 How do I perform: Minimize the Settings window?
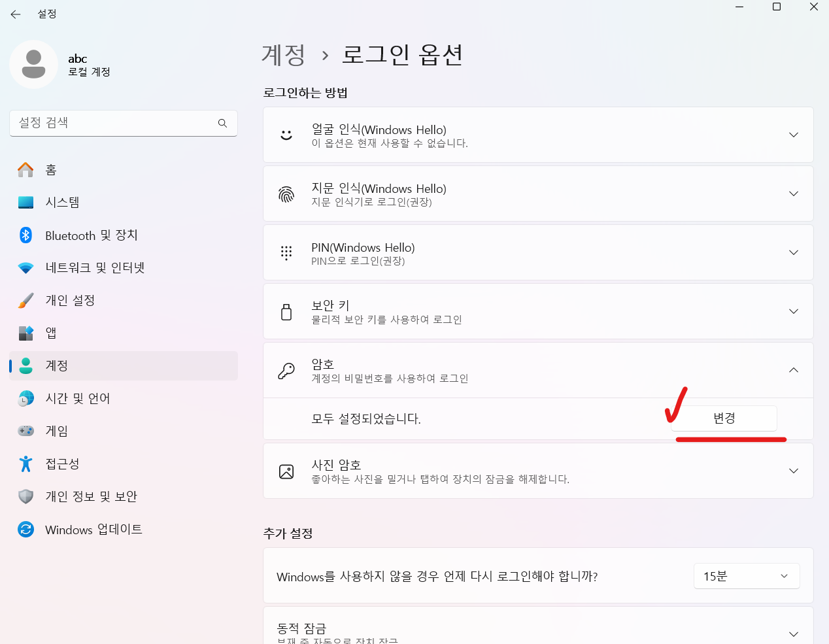(739, 7)
